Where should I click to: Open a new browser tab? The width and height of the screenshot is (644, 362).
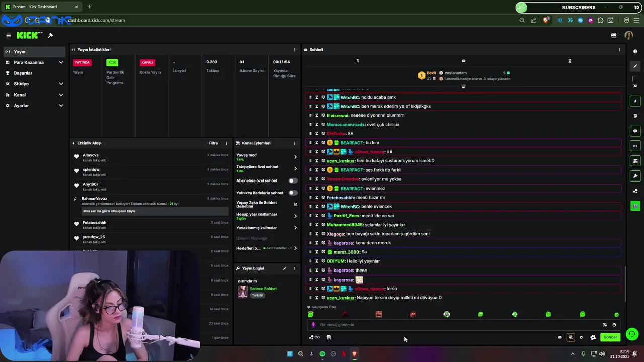(89, 7)
